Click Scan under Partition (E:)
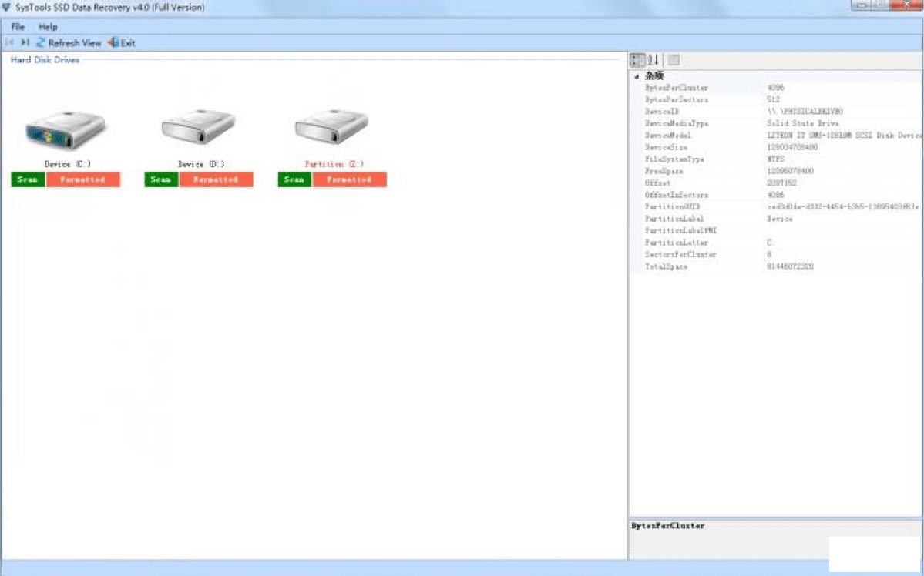The height and width of the screenshot is (576, 924). coord(294,179)
